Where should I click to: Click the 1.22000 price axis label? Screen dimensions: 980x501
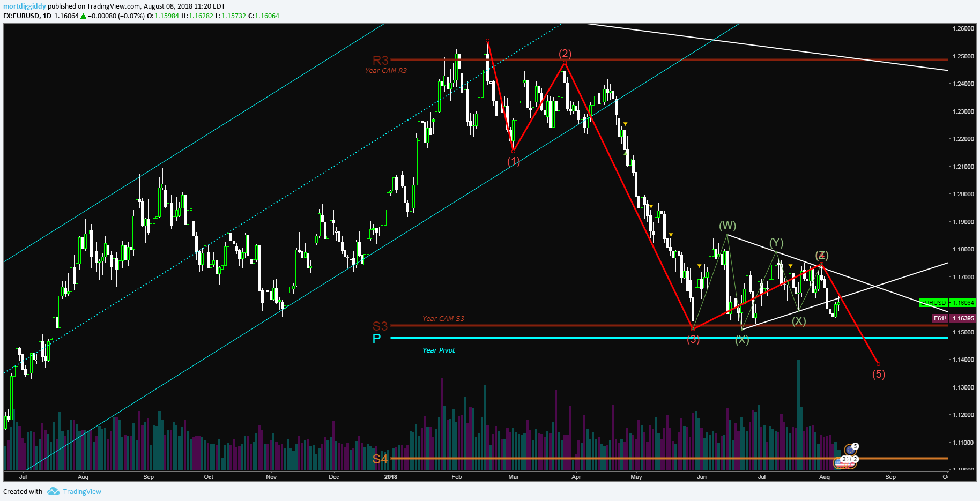963,139
